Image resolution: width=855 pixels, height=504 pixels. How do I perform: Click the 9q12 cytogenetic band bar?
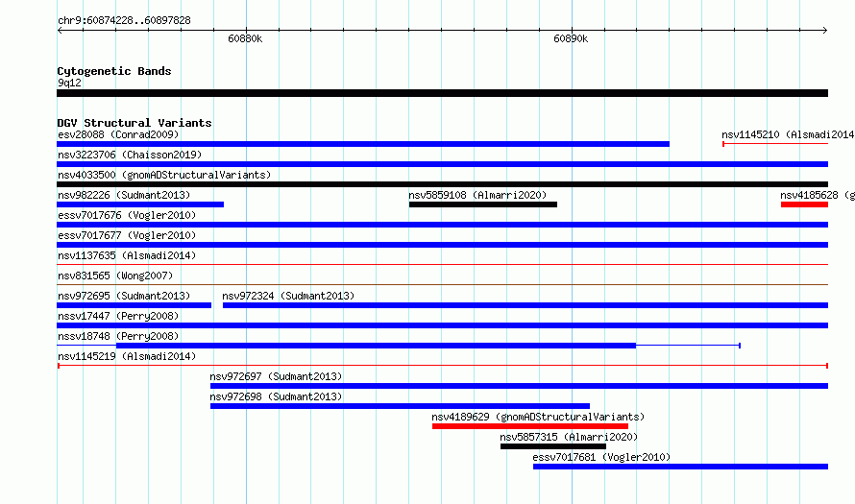(443, 93)
